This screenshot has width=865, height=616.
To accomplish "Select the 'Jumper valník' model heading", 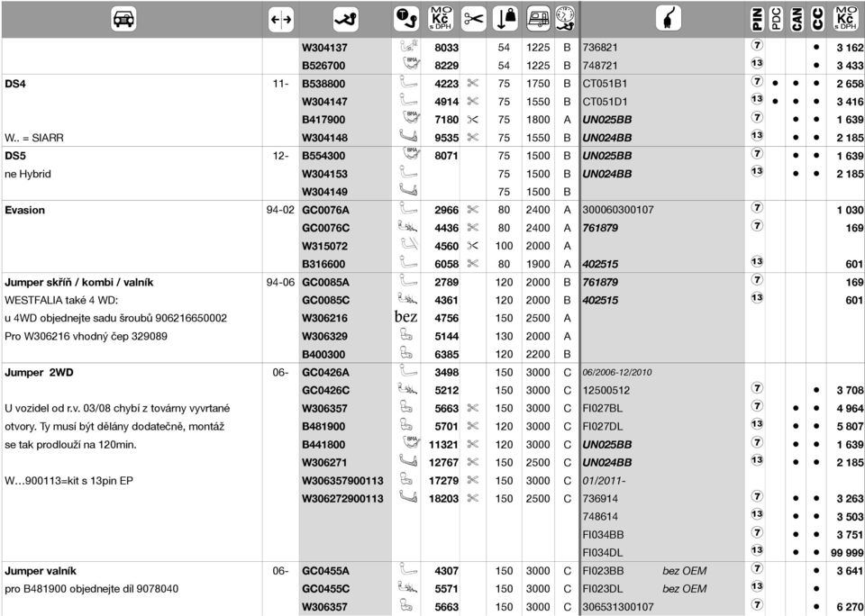I will pos(41,571).
